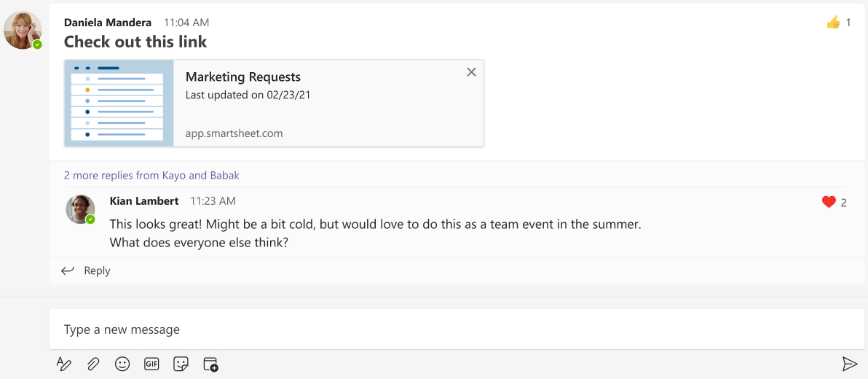Open the GIF picker

[151, 364]
